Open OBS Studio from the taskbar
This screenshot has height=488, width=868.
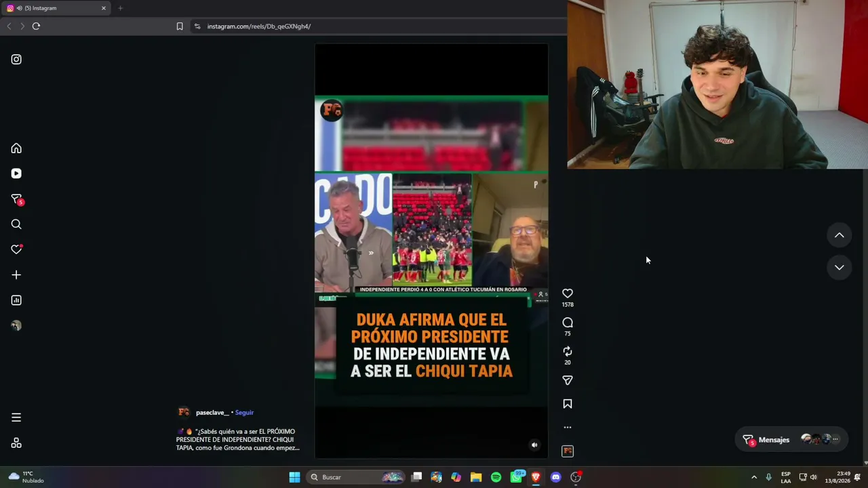point(576,477)
